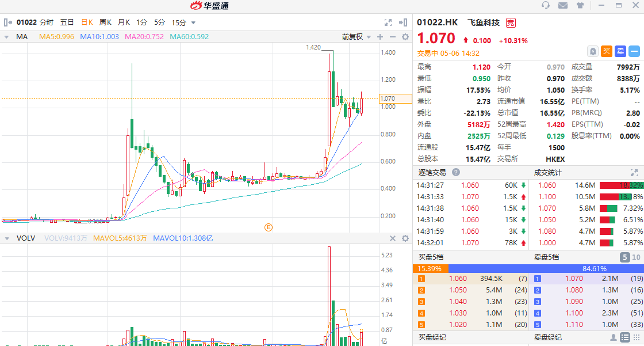This screenshot has width=644, height=346.
Task: Switch to 分时 chart tab
Action: 47,22
